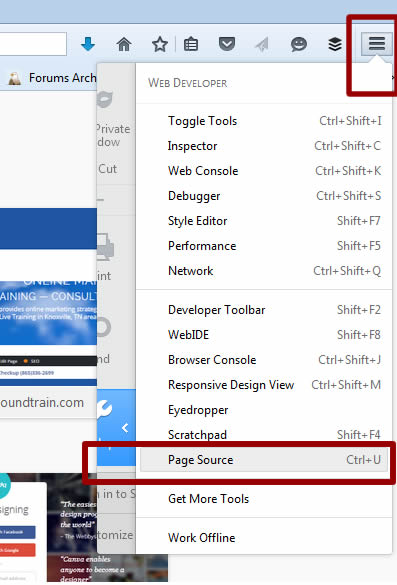The image size is (397, 585).
Task: Show bookmarks list icon
Action: (191, 44)
